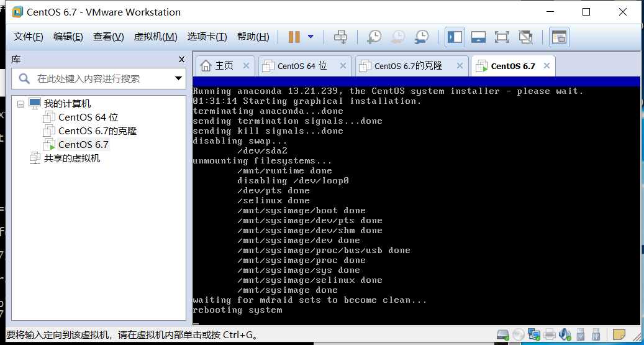Open the 编辑(E) menu
The image size is (644, 345).
coord(68,37)
